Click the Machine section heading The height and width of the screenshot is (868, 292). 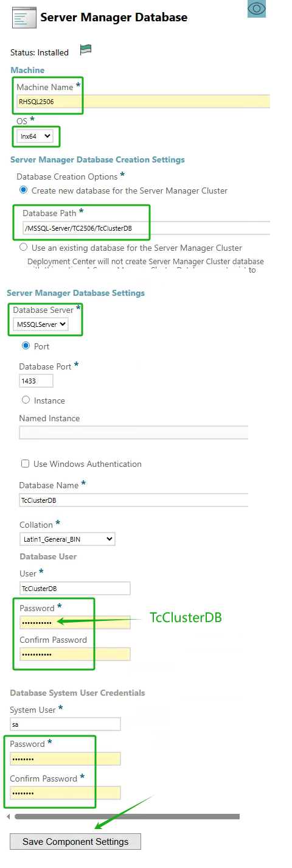27,70
